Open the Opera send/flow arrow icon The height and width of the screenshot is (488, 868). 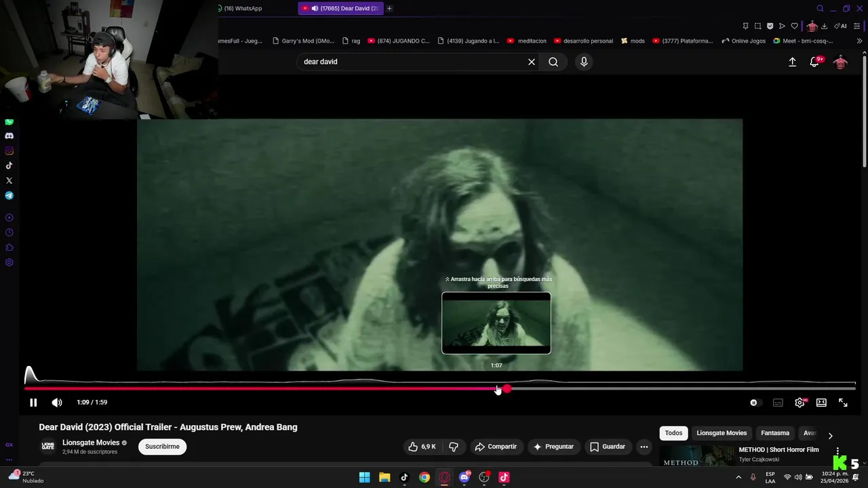click(782, 26)
